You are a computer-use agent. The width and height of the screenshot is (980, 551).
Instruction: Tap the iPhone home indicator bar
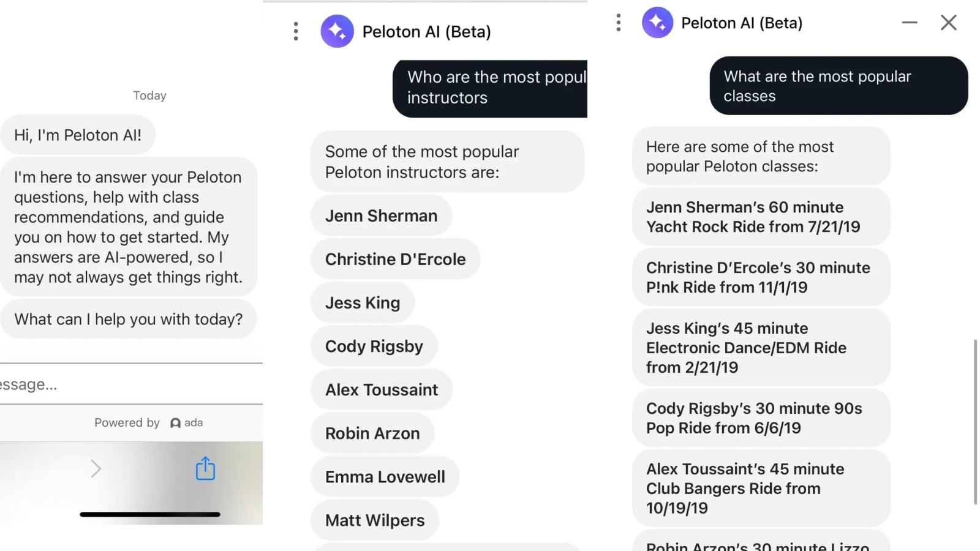coord(150,514)
